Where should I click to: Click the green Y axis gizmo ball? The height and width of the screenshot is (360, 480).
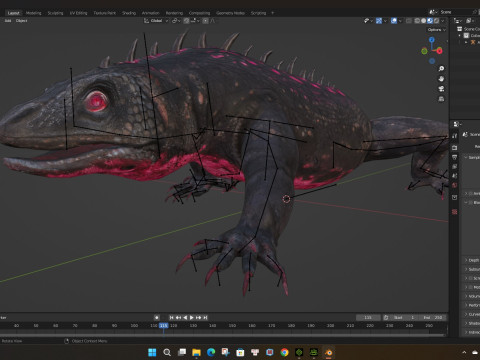coord(424,51)
